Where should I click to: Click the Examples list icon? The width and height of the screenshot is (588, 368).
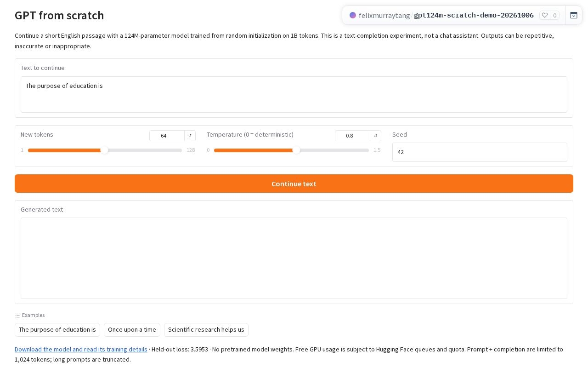pos(17,316)
